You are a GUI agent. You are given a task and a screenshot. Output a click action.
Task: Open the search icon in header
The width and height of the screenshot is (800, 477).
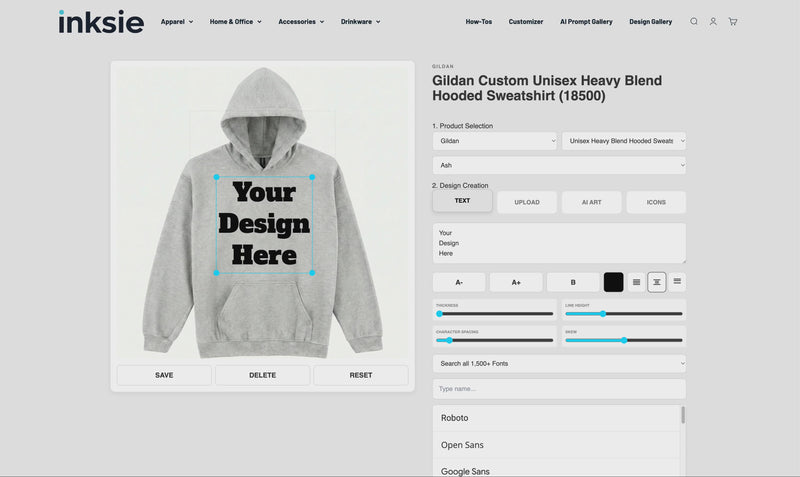pyautogui.click(x=694, y=21)
